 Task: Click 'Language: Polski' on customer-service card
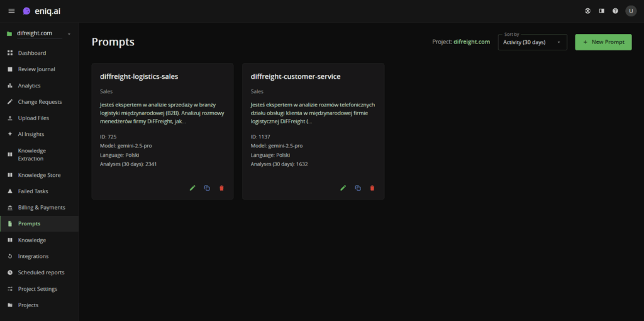click(x=270, y=155)
